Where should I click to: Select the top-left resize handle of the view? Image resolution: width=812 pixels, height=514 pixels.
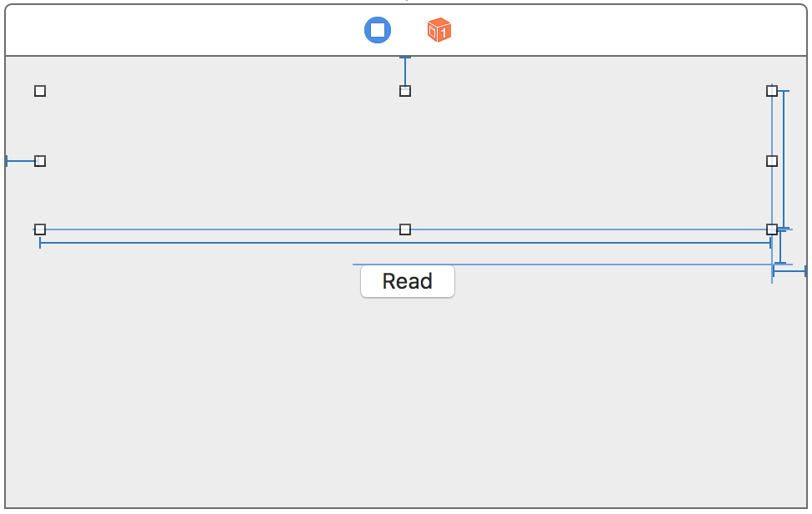(39, 90)
